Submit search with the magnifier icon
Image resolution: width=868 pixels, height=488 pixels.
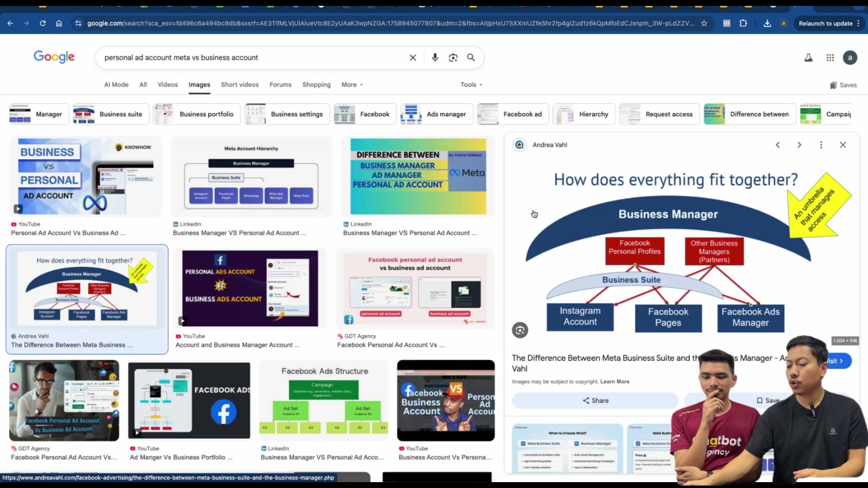coord(471,57)
